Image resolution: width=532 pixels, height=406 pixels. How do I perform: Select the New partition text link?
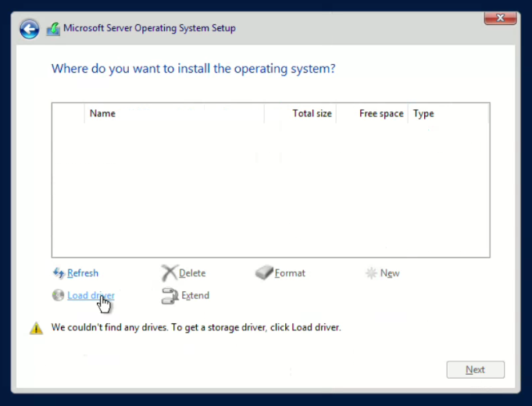[x=390, y=273]
